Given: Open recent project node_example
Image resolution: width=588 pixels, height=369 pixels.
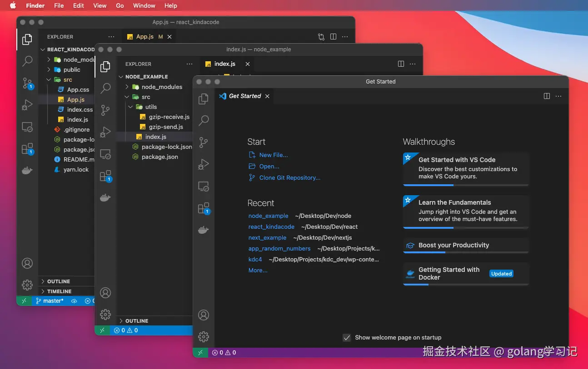Looking at the screenshot, I should pyautogui.click(x=268, y=216).
